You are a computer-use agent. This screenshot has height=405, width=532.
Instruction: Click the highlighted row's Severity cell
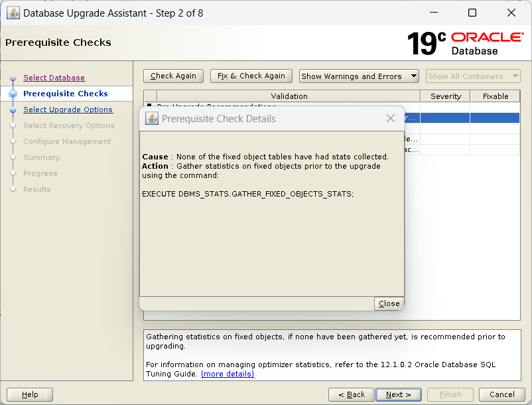pyautogui.click(x=445, y=118)
